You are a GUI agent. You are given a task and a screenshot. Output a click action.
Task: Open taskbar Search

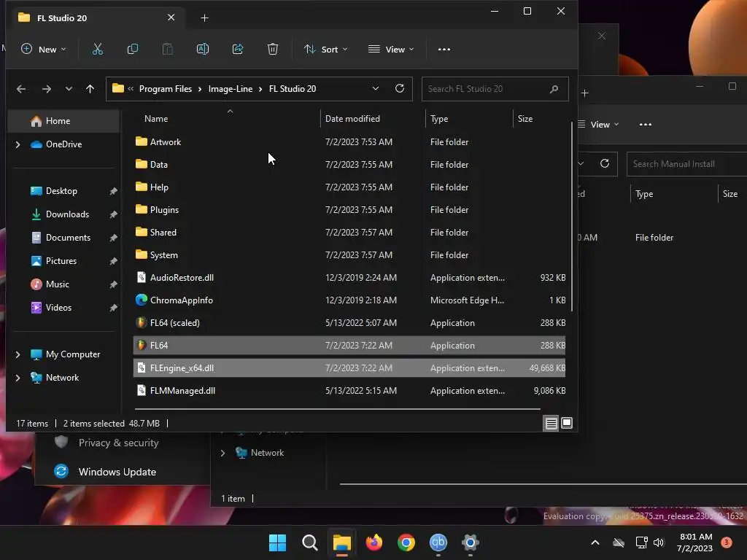coord(309,542)
